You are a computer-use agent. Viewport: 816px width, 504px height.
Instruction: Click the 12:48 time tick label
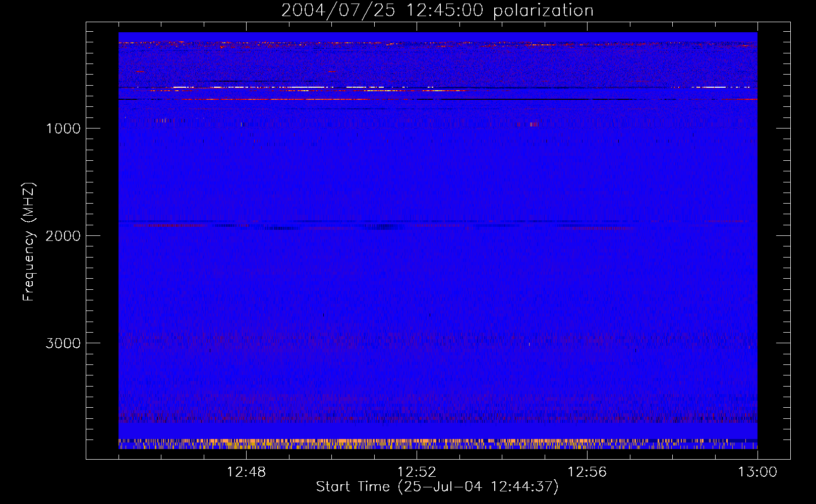246,472
